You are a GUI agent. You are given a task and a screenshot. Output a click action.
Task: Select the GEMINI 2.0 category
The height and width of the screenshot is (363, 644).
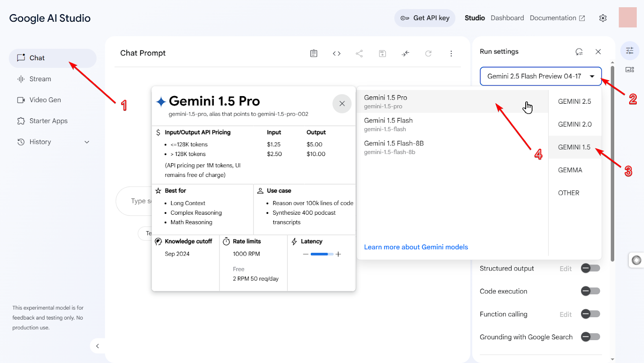575,124
